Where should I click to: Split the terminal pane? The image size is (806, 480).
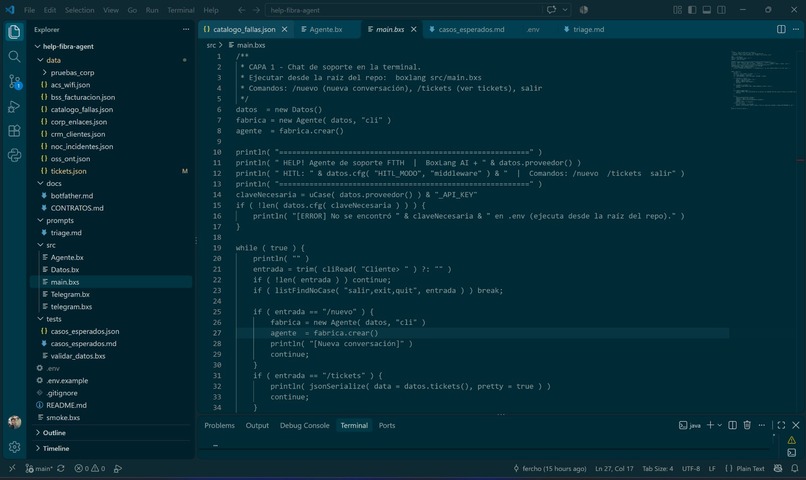732,425
